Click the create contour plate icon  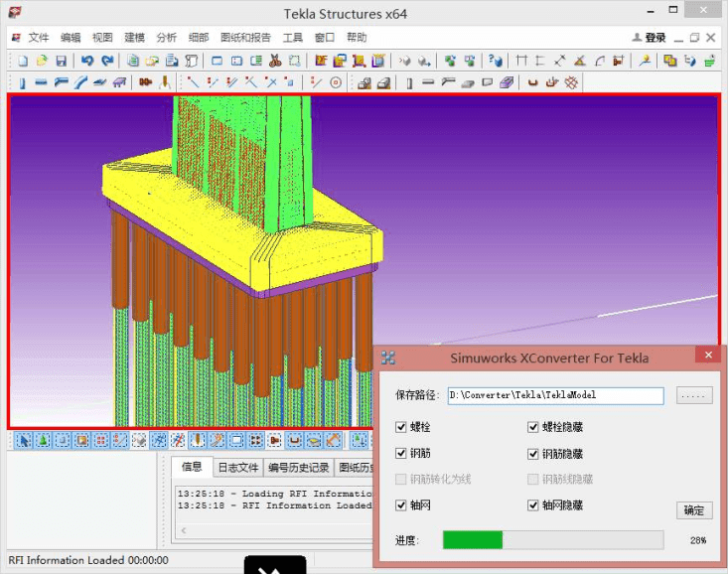tap(100, 83)
